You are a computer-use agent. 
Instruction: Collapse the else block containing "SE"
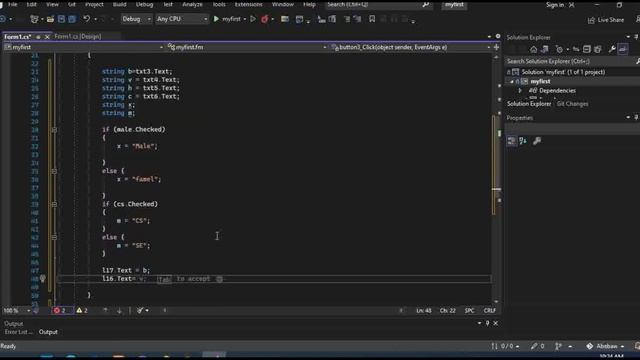click(x=54, y=237)
